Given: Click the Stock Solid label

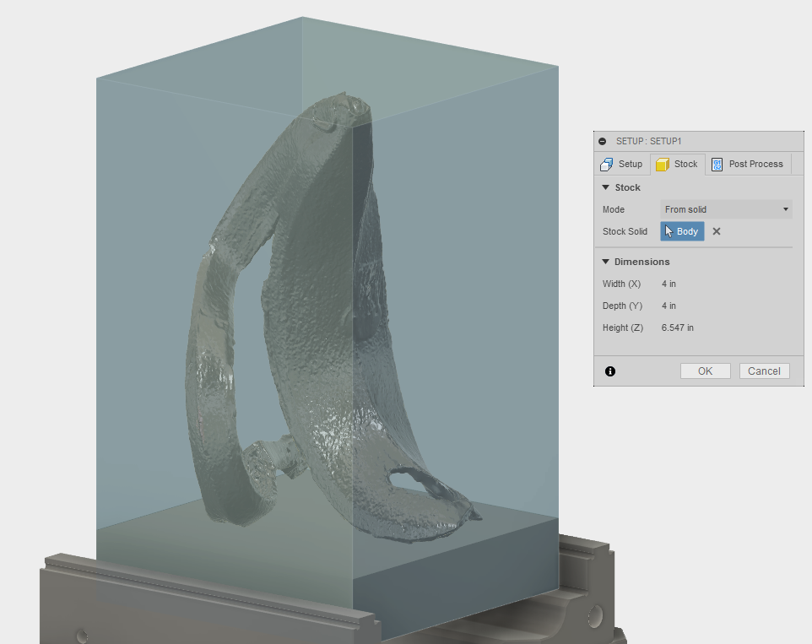Looking at the screenshot, I should tap(625, 231).
